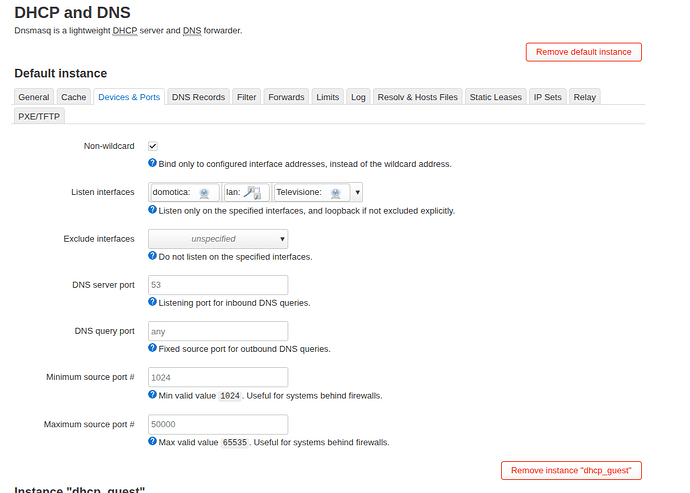Click the Minimum source port field
This screenshot has width=690, height=493.
tap(218, 378)
